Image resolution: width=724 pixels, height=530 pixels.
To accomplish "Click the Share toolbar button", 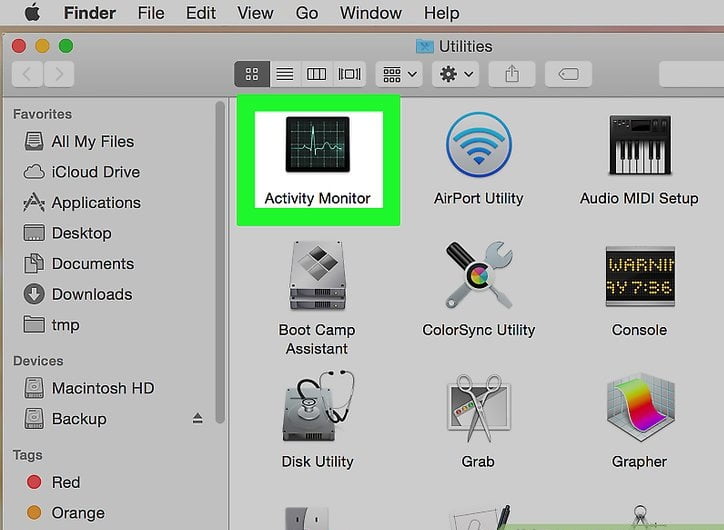I will (x=512, y=74).
